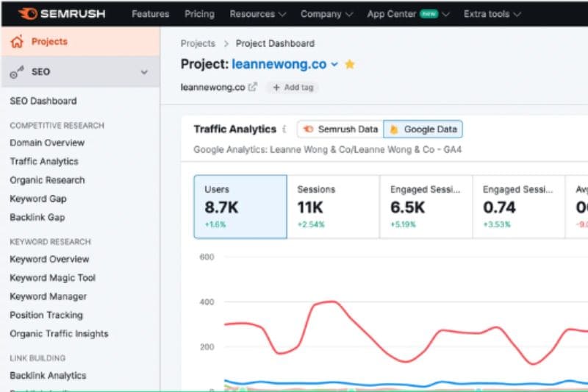
Task: Expand the App Center dropdown
Action: coord(445,14)
